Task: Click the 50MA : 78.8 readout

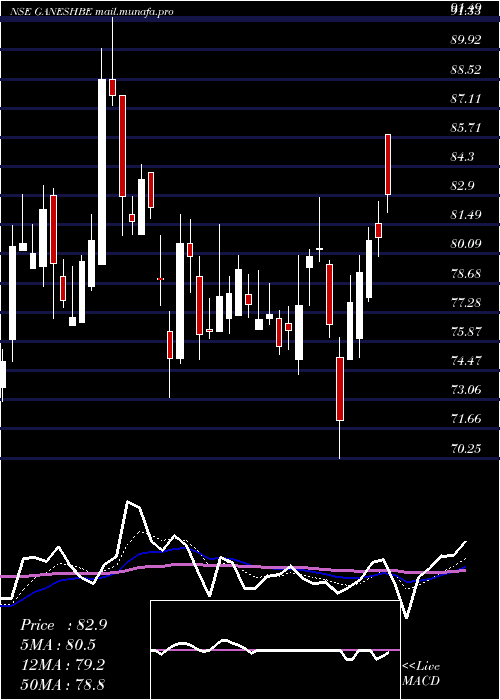Action: point(62,685)
